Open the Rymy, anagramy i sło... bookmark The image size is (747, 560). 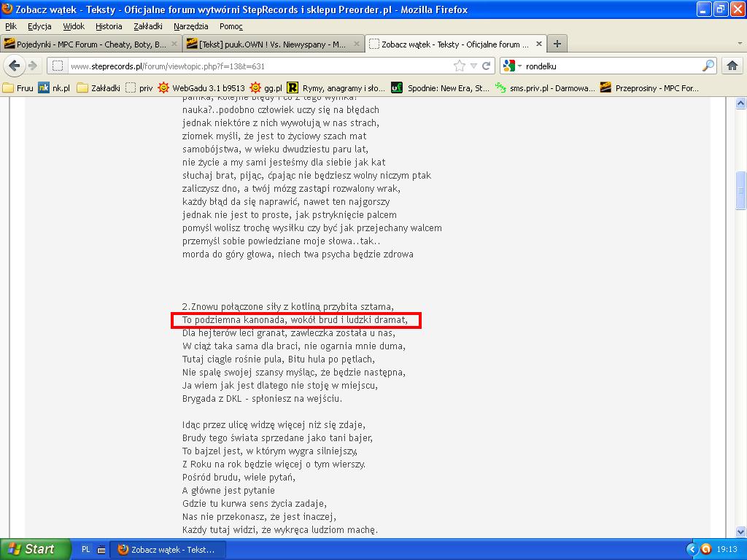(336, 87)
